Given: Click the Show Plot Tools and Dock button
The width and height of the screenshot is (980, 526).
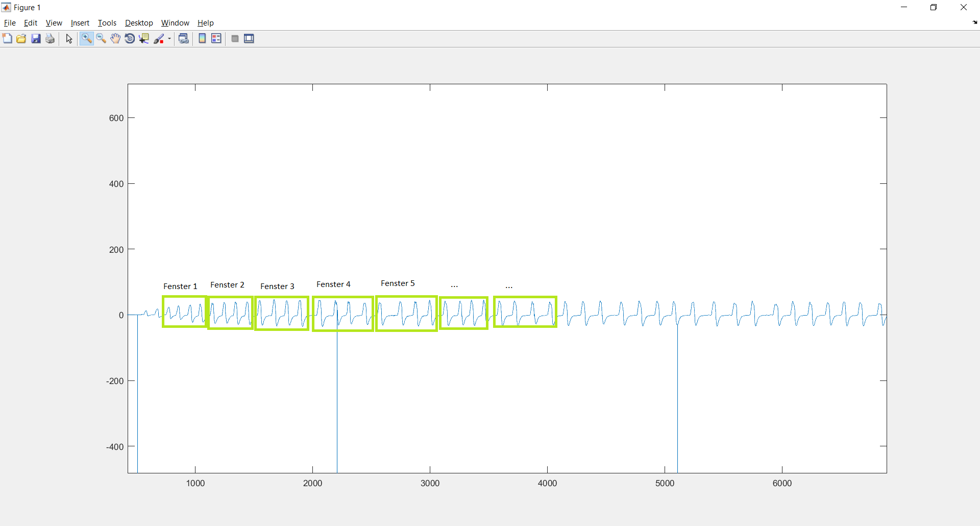Looking at the screenshot, I should [x=249, y=39].
